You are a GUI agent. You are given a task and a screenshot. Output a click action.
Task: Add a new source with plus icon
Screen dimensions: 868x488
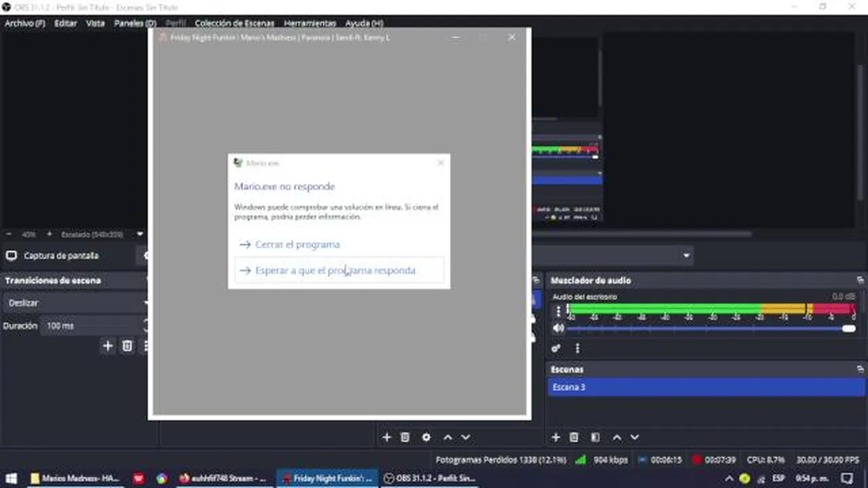click(387, 437)
